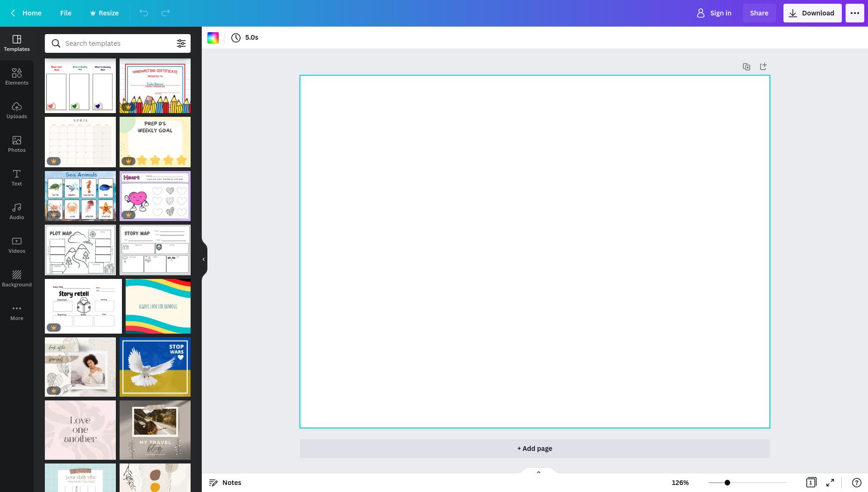Duplicate the page icon
The width and height of the screenshot is (868, 492).
(747, 67)
